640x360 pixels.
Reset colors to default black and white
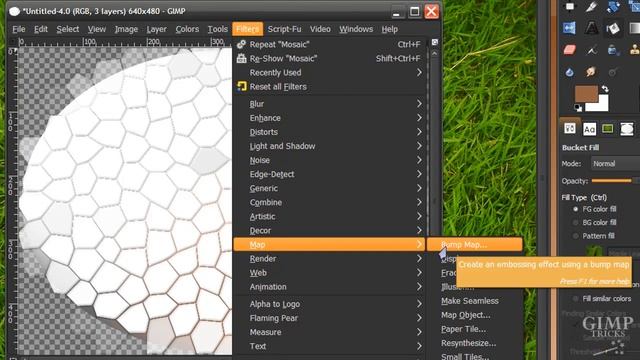coord(578,108)
